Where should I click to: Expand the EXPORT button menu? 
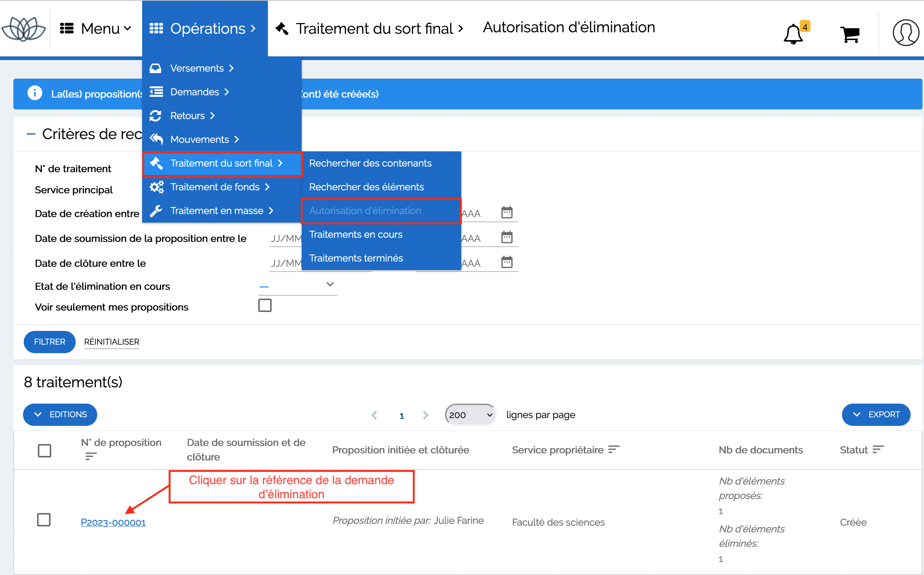[876, 414]
